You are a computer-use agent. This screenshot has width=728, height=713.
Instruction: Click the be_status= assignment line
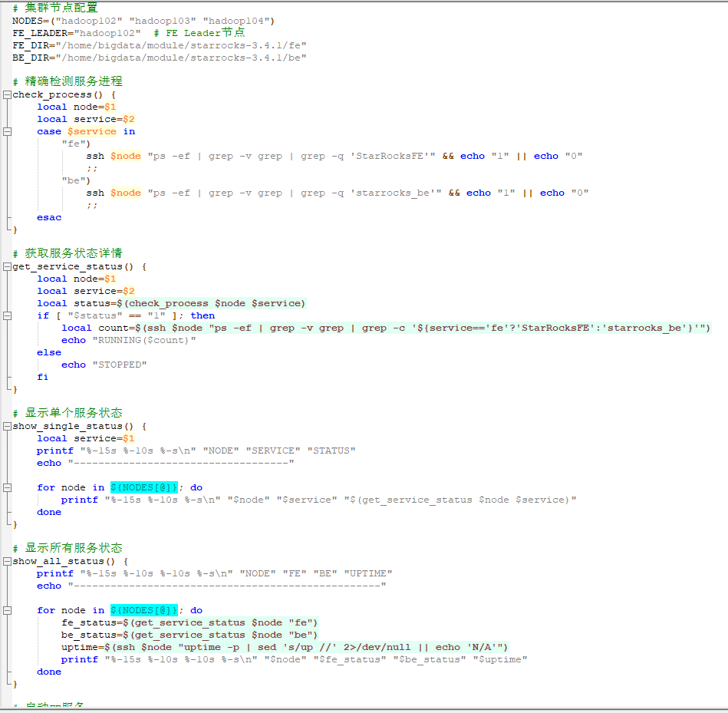(190, 635)
